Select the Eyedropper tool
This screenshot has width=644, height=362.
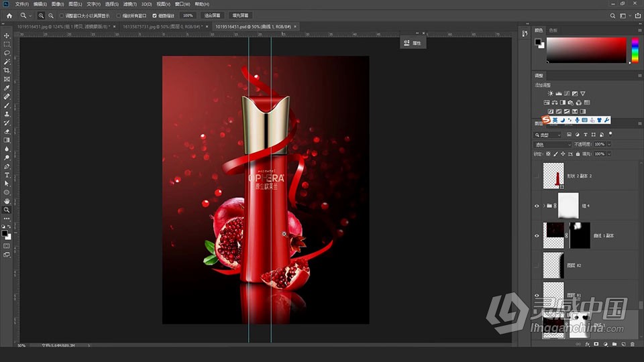click(x=7, y=88)
